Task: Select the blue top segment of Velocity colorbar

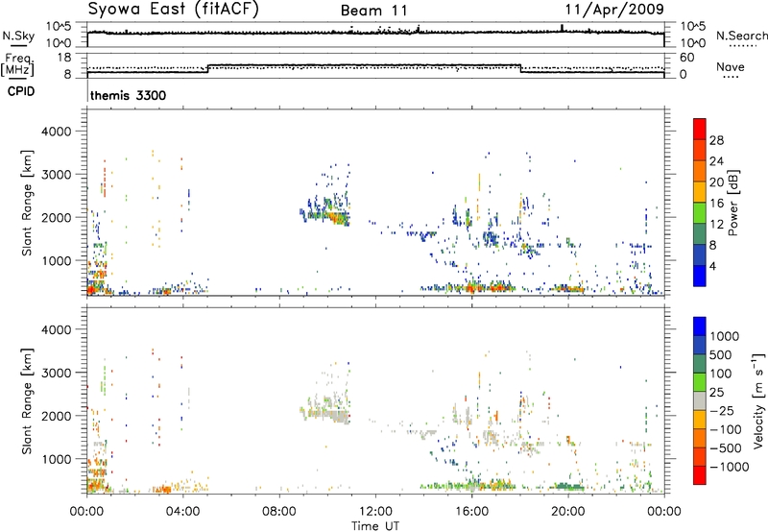Action: coord(700,326)
